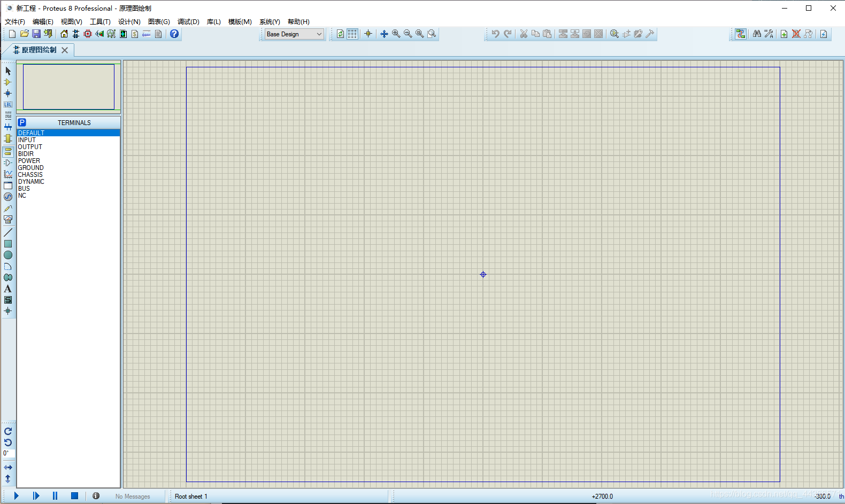Advance the simulation with Step button
Screen dimensions: 845x504
(36, 496)
